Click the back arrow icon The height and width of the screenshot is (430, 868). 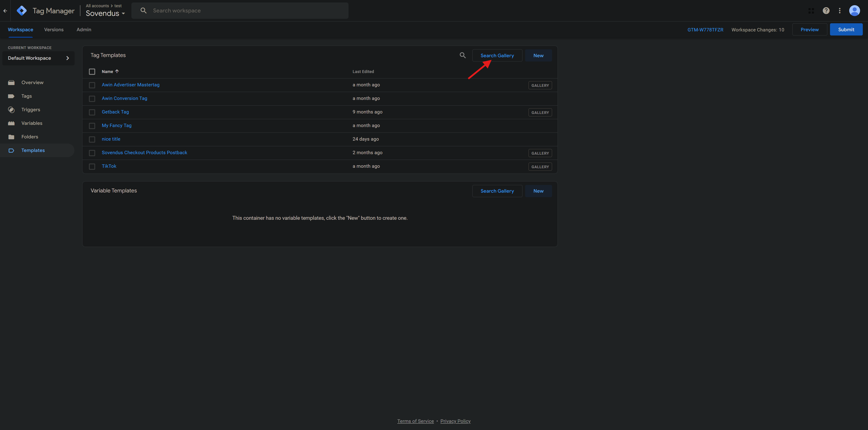[5, 11]
